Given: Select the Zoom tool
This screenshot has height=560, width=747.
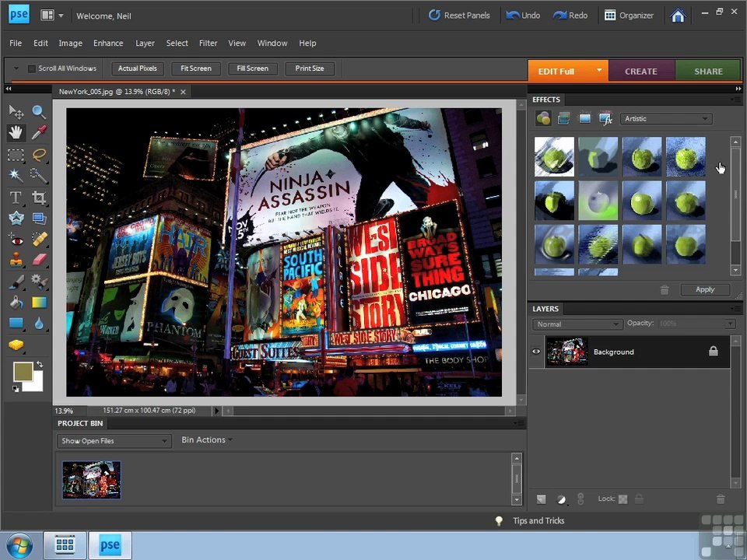Looking at the screenshot, I should coord(39,112).
